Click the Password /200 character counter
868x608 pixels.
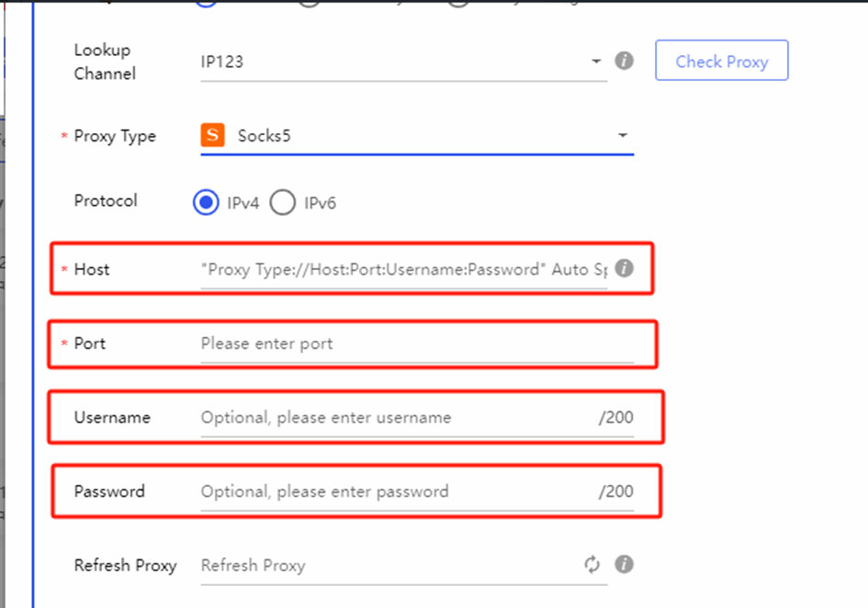click(x=615, y=491)
